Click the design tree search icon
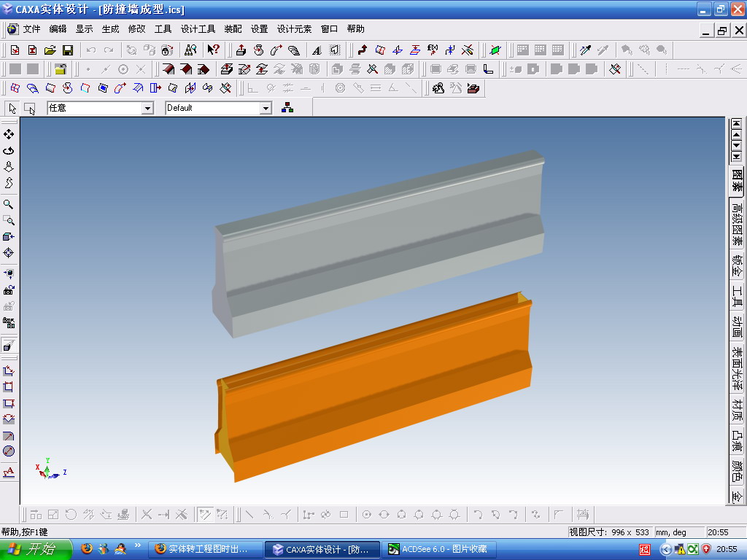747x560 pixels. point(190,50)
